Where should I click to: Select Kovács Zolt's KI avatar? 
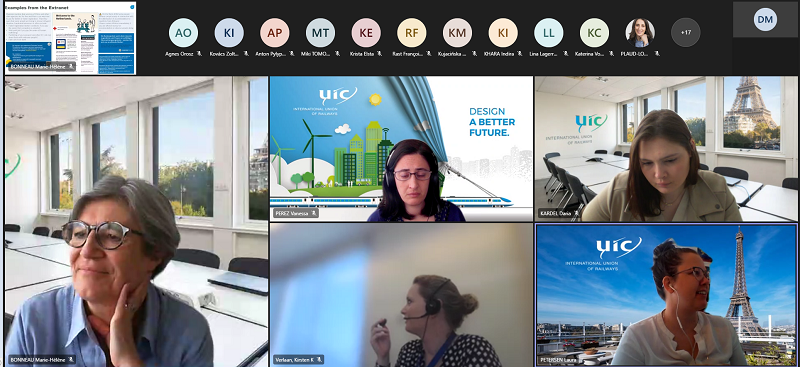pos(229,32)
